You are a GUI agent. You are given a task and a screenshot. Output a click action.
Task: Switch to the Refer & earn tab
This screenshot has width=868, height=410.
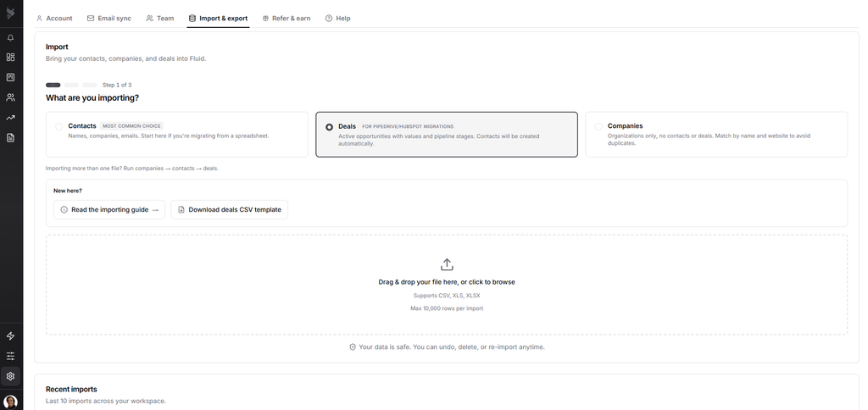click(287, 19)
